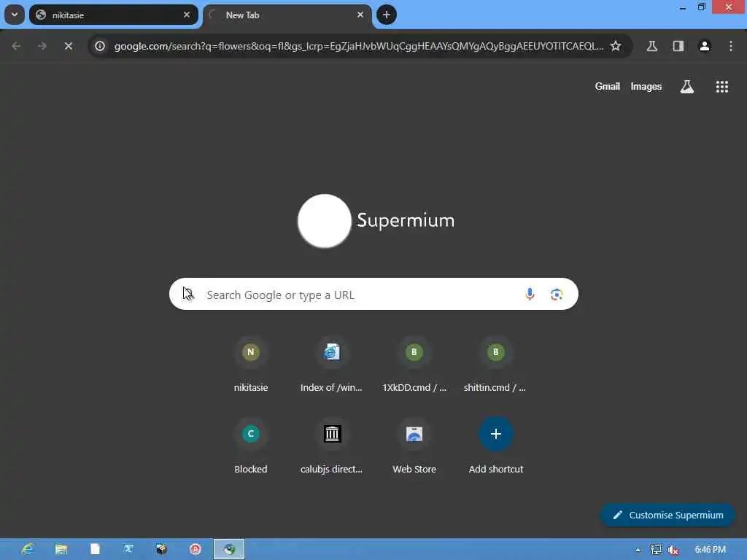Search by image with Lens icon
The image size is (747, 560).
click(557, 295)
